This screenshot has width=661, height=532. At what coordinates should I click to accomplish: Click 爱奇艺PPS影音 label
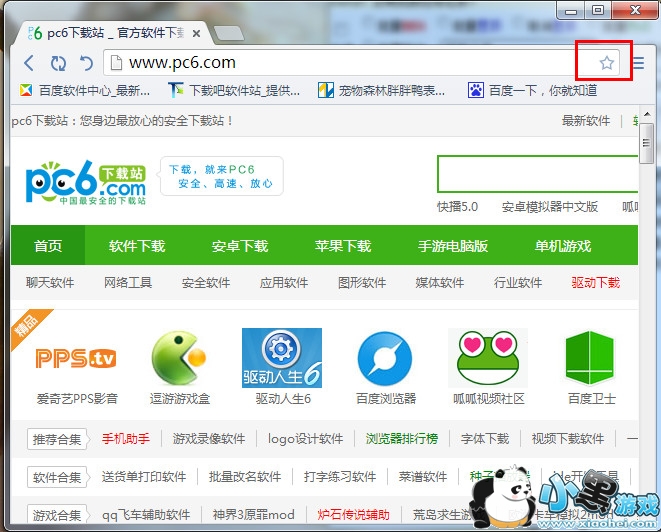tap(77, 398)
